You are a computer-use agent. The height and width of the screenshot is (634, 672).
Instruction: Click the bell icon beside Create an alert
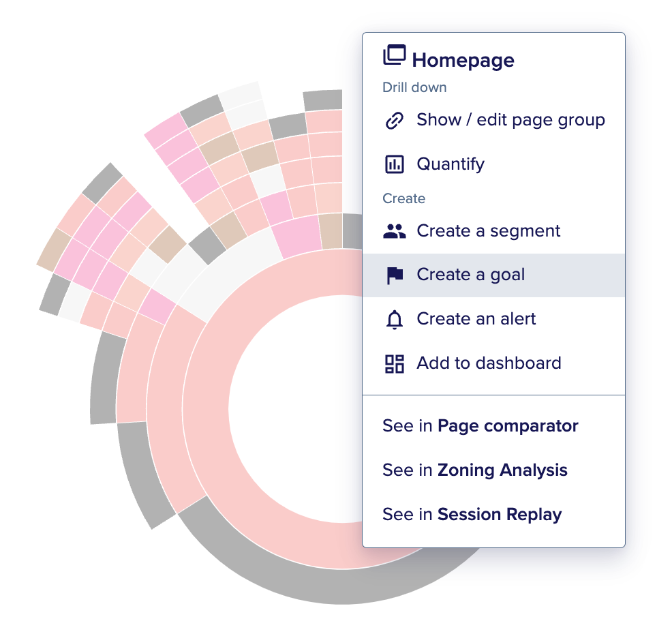coord(395,318)
